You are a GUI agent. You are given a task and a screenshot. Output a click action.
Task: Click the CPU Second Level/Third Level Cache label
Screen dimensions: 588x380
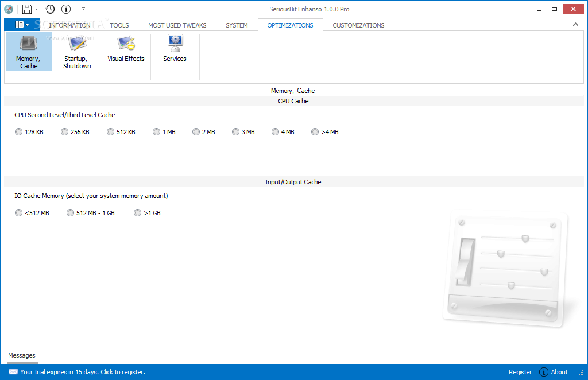64,115
